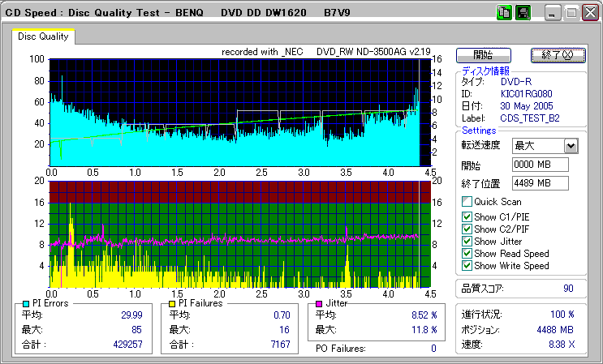603x364 pixels.
Task: Click the yellow PI Failures legend square
Action: pyautogui.click(x=170, y=303)
